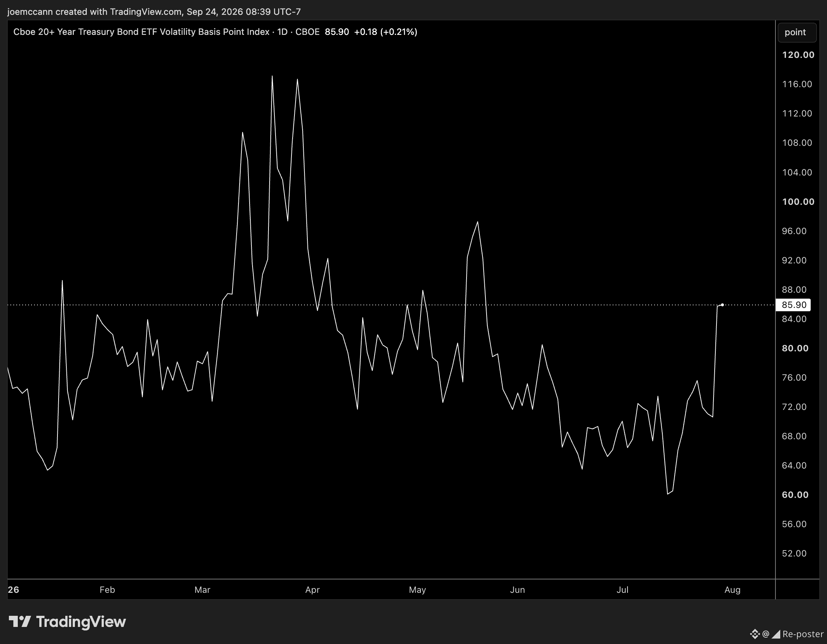Click the TradingView logo icon
Viewport: 827px width, 644px height.
19,622
